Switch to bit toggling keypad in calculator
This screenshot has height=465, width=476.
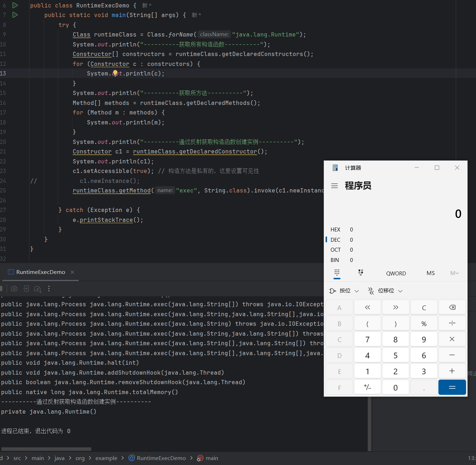[361, 273]
